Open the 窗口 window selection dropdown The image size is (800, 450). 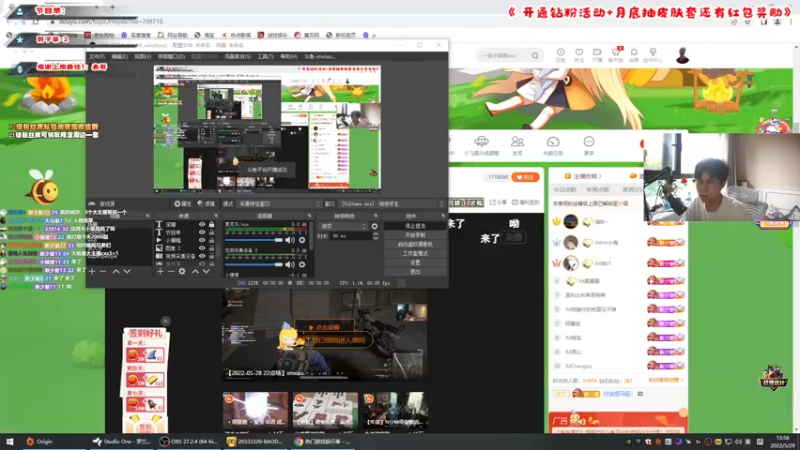392,204
